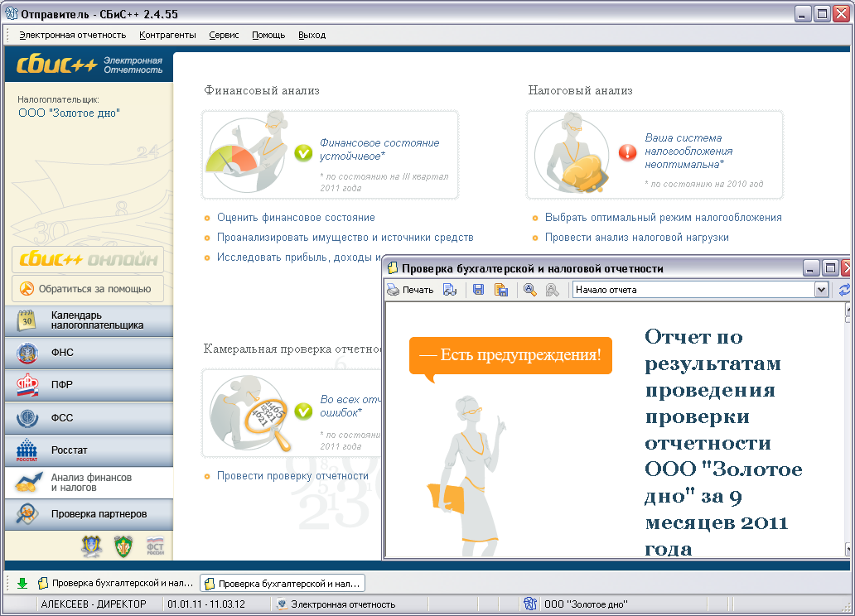Viewport: 855px width, 616px height.
Task: Click Финансовое состояние устойчивое text
Action: [x=379, y=149]
